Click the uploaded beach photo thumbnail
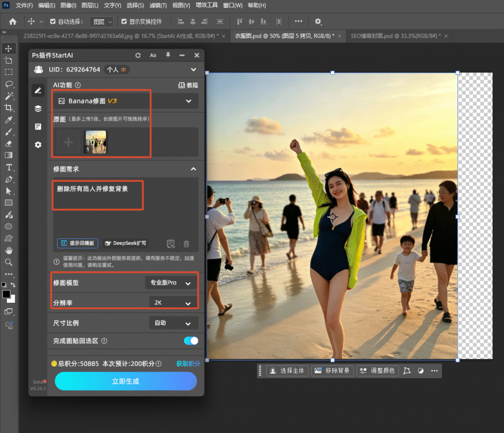This screenshot has height=433, width=504. click(95, 142)
